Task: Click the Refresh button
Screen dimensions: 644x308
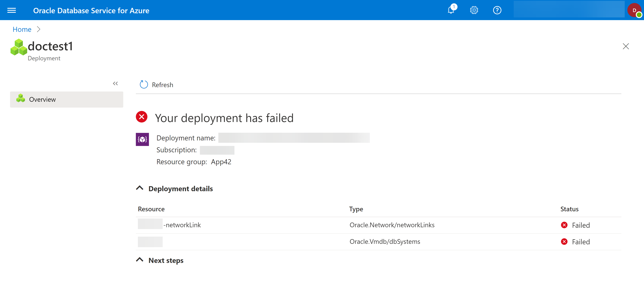Action: 156,85
